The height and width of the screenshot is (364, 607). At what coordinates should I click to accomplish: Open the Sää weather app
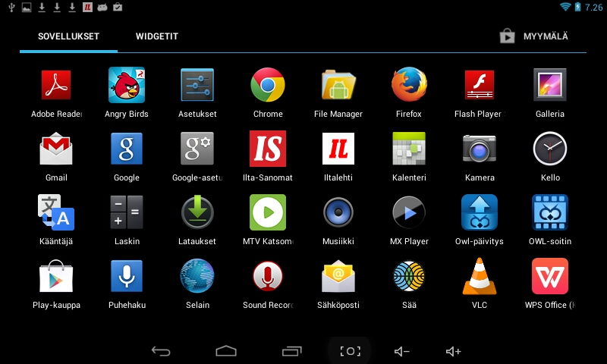click(409, 276)
